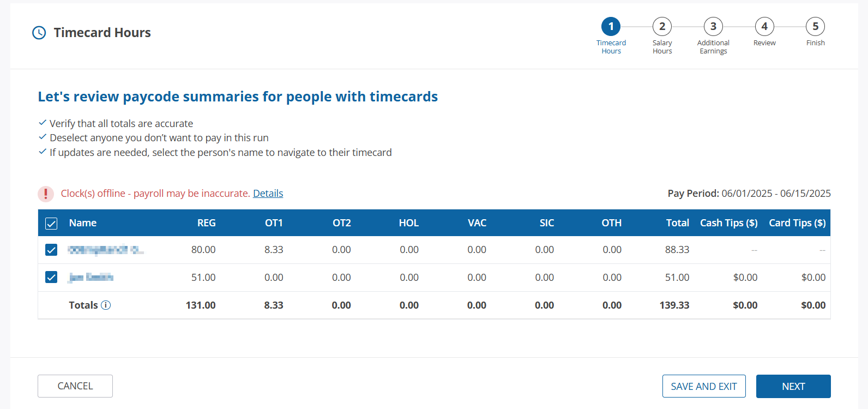Click the 'If updates are needed' instruction
The width and height of the screenshot is (868, 409).
click(221, 153)
